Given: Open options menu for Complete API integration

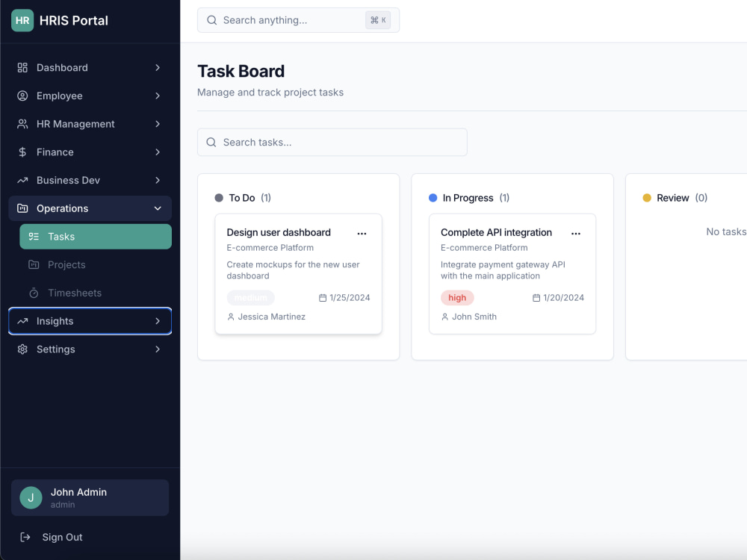Looking at the screenshot, I should (576, 233).
